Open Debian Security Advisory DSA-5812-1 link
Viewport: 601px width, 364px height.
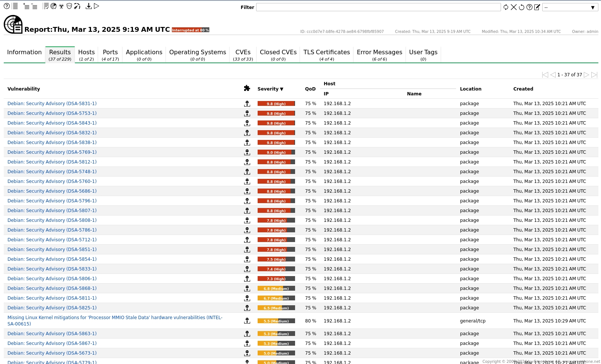pos(52,162)
